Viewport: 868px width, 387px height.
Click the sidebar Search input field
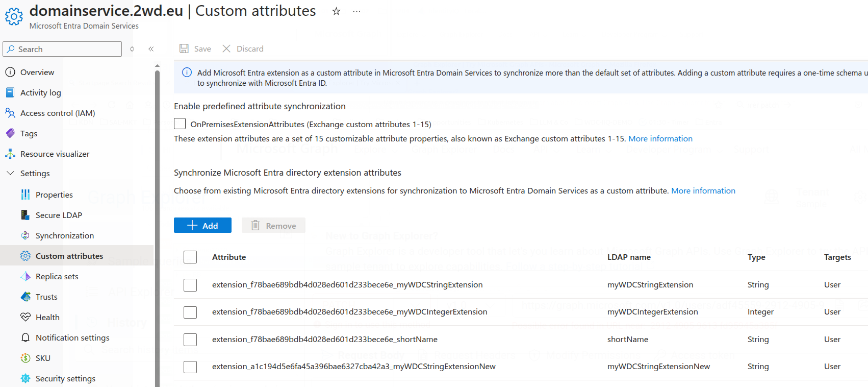pos(62,49)
